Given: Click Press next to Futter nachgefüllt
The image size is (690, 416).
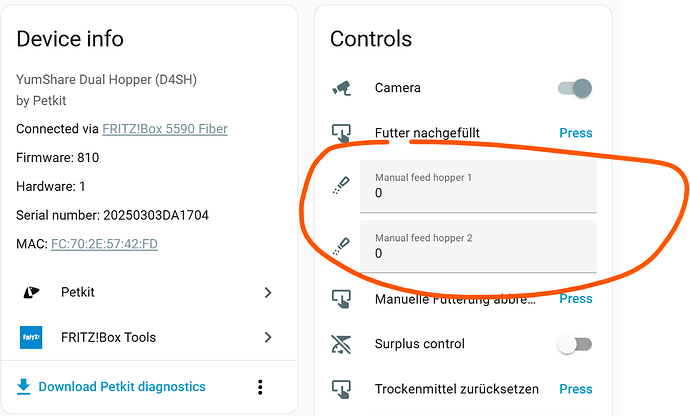Looking at the screenshot, I should [x=576, y=133].
